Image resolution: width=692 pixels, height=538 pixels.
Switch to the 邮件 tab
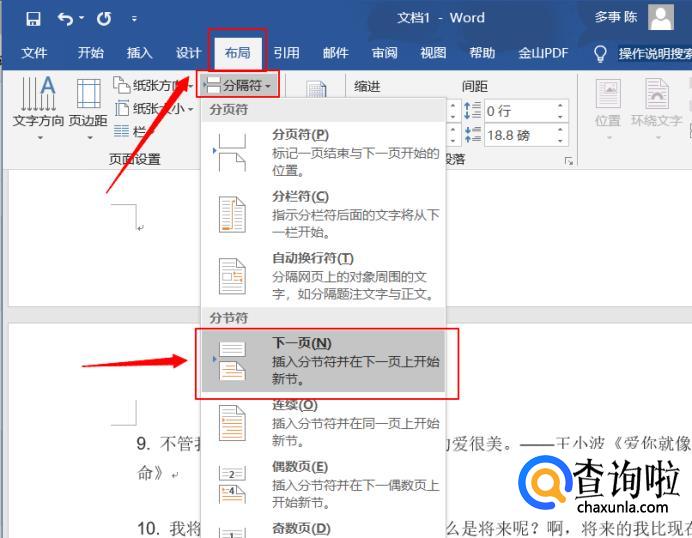click(335, 53)
